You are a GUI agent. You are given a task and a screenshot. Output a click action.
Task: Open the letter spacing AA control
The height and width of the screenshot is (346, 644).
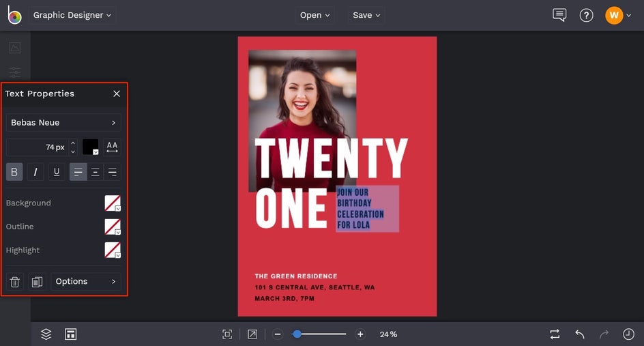[x=112, y=147]
